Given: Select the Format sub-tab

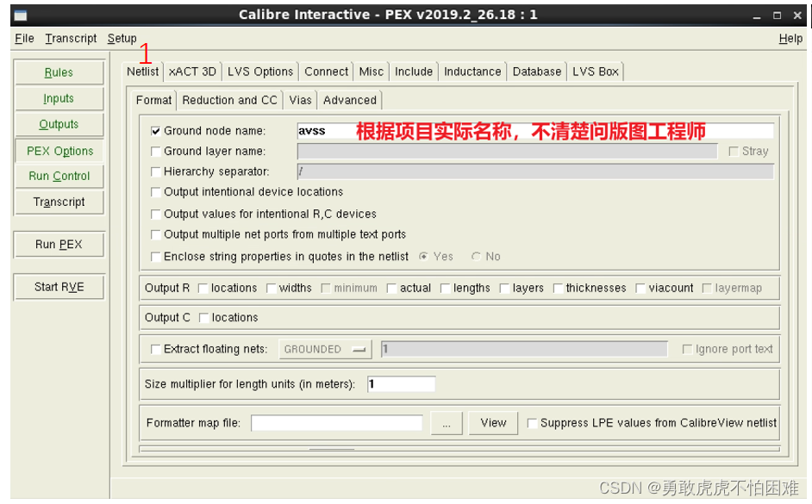Looking at the screenshot, I should point(153,100).
